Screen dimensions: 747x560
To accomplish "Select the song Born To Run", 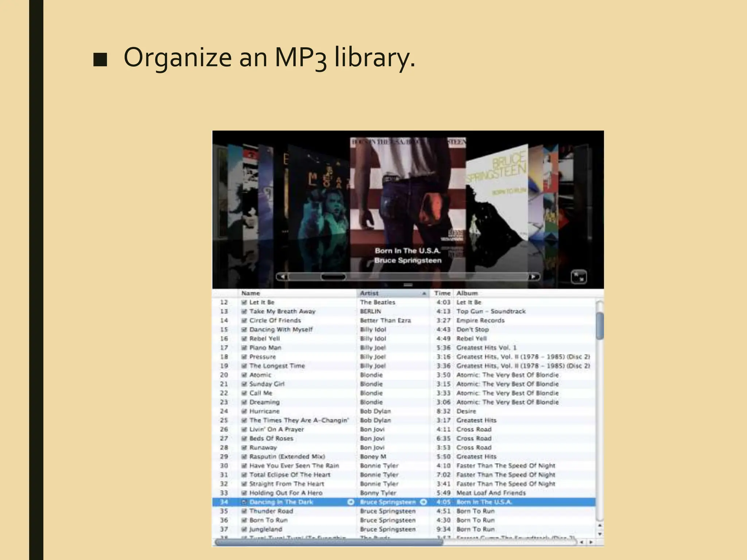I will 268,520.
